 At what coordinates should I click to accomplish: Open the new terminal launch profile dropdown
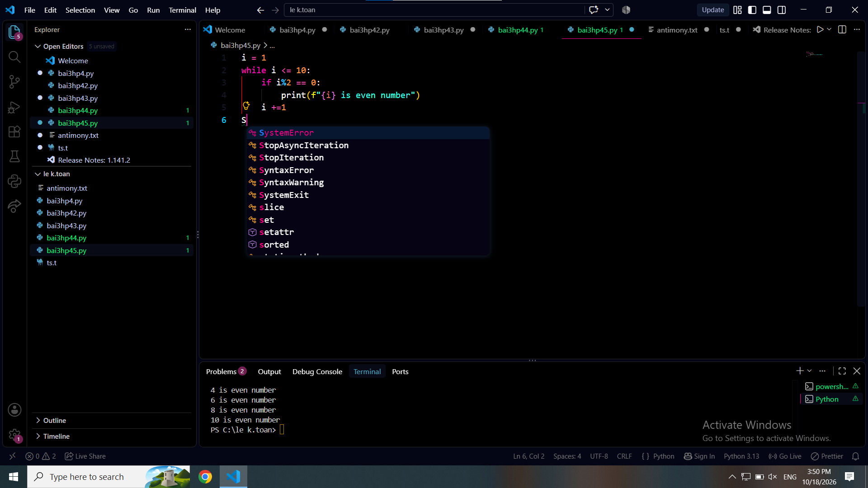[809, 371]
